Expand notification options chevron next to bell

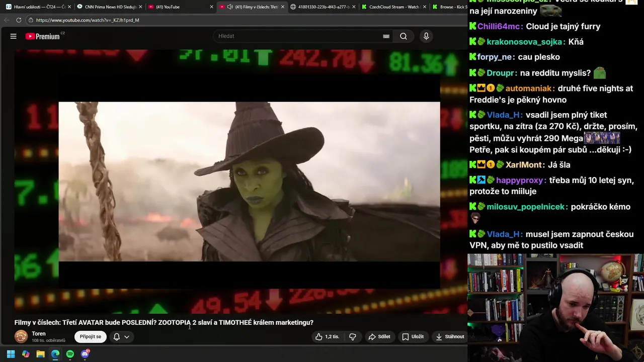127,337
